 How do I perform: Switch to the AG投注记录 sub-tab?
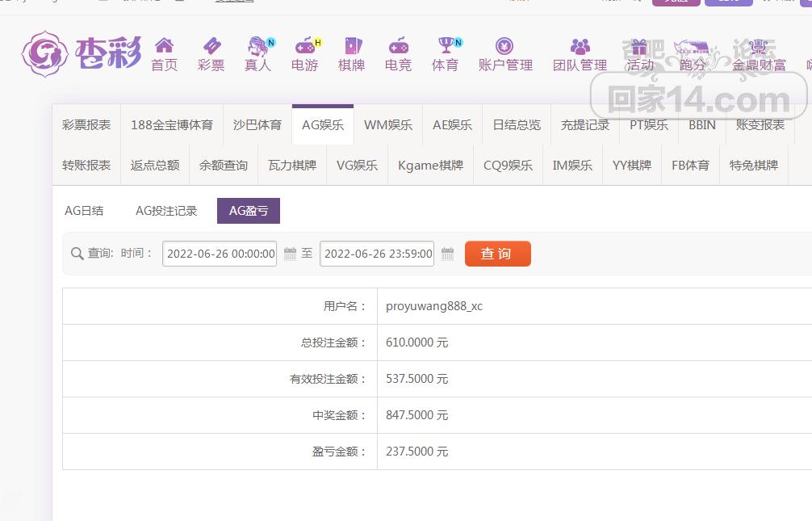(x=166, y=211)
